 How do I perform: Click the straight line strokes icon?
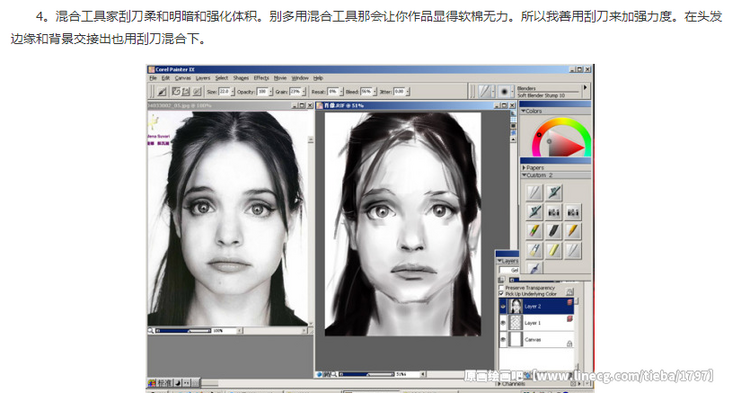pos(186,91)
